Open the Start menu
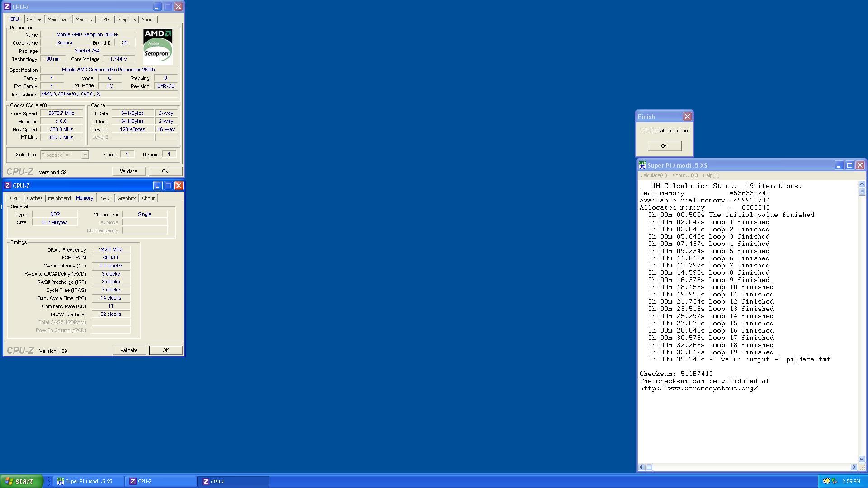 pyautogui.click(x=21, y=481)
